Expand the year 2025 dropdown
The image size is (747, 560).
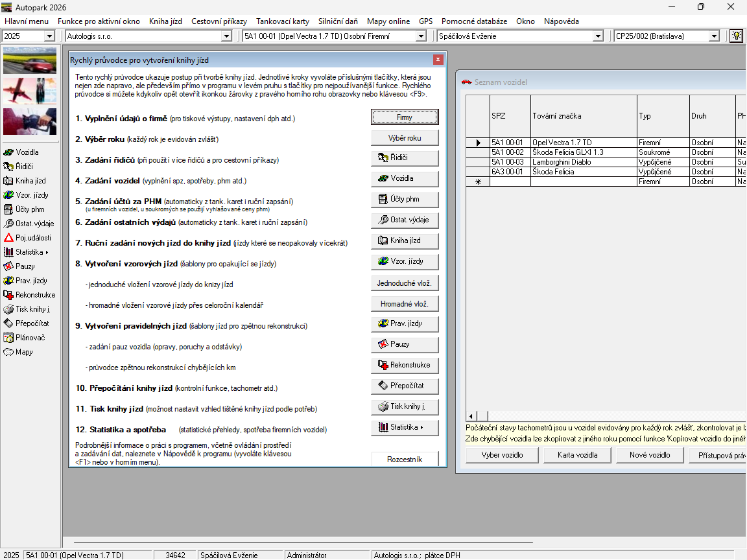(49, 36)
